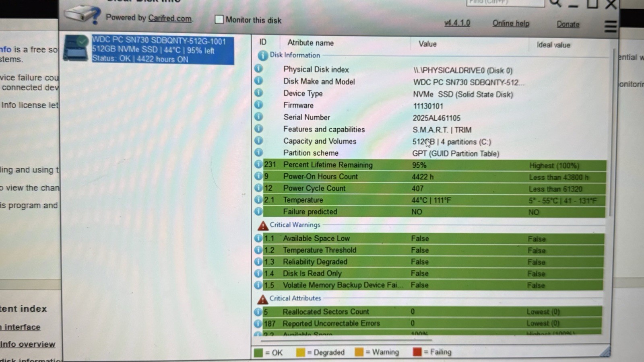Open 'Info overview' link in background page

coord(27,344)
